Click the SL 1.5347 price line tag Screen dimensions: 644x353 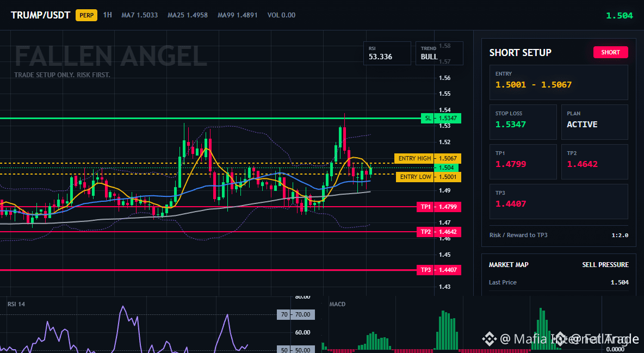[441, 119]
